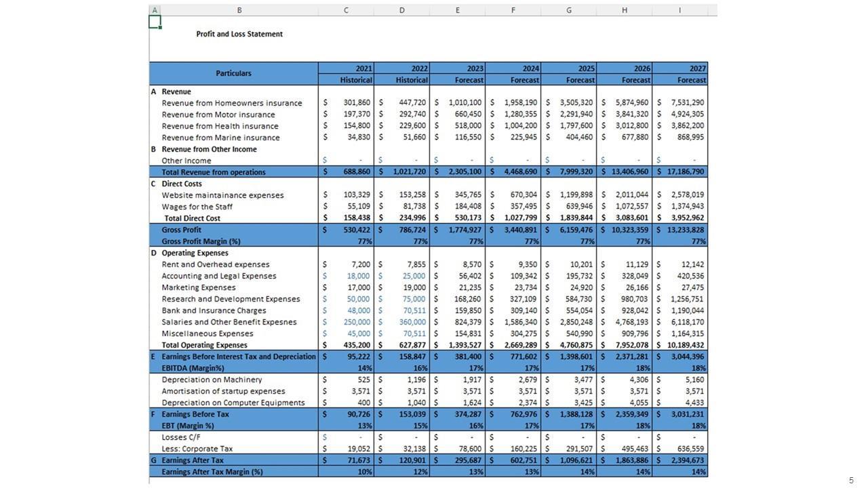This screenshot has width=868, height=488.
Task: Select Less: Corporate Tax label cell
Action: 197,449
